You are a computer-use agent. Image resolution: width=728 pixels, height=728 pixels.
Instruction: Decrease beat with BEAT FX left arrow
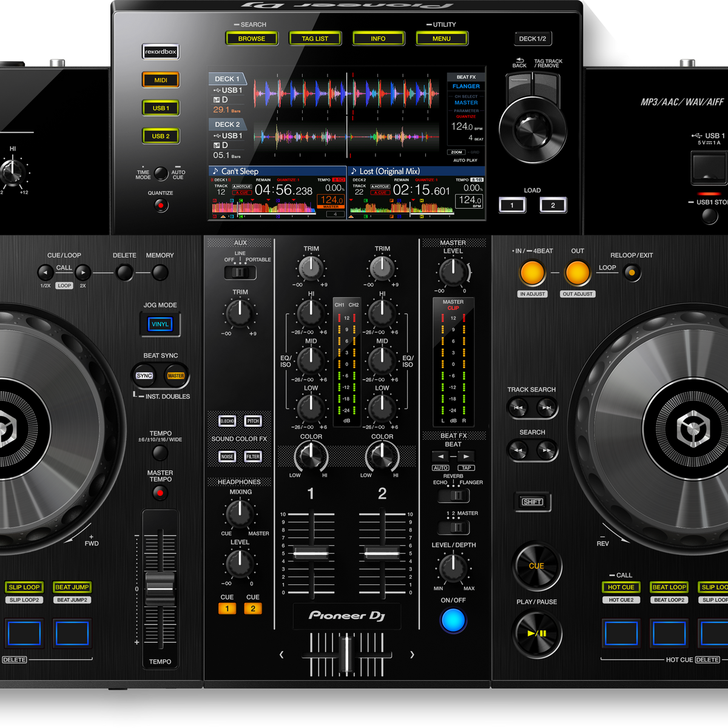[440, 456]
